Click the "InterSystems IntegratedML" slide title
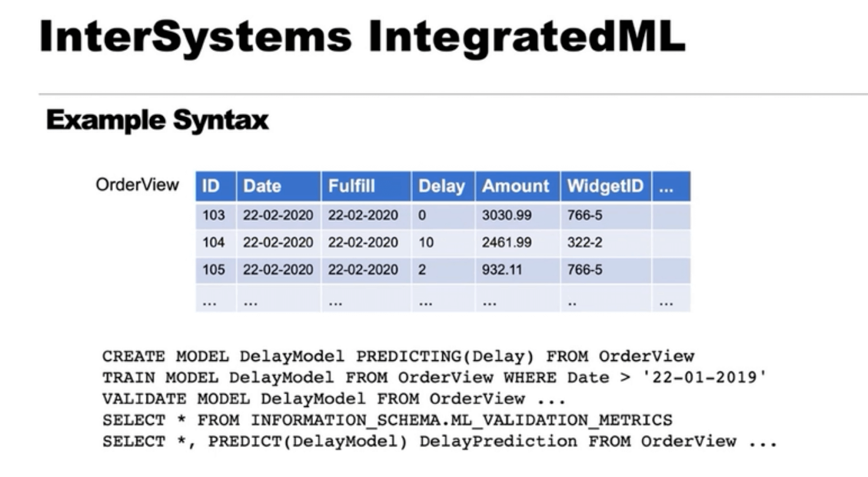The image size is (868, 477). coord(362,37)
